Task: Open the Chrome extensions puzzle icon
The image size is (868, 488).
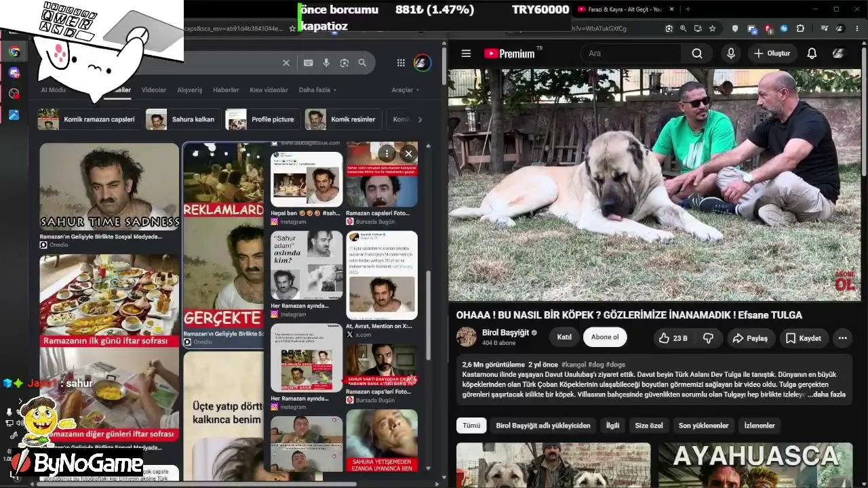Action: (x=800, y=28)
